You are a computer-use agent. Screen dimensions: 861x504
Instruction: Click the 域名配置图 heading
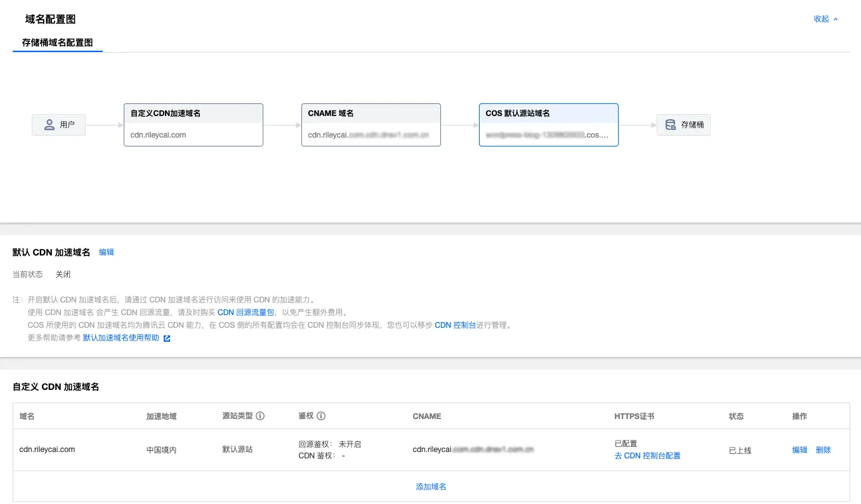(x=51, y=20)
